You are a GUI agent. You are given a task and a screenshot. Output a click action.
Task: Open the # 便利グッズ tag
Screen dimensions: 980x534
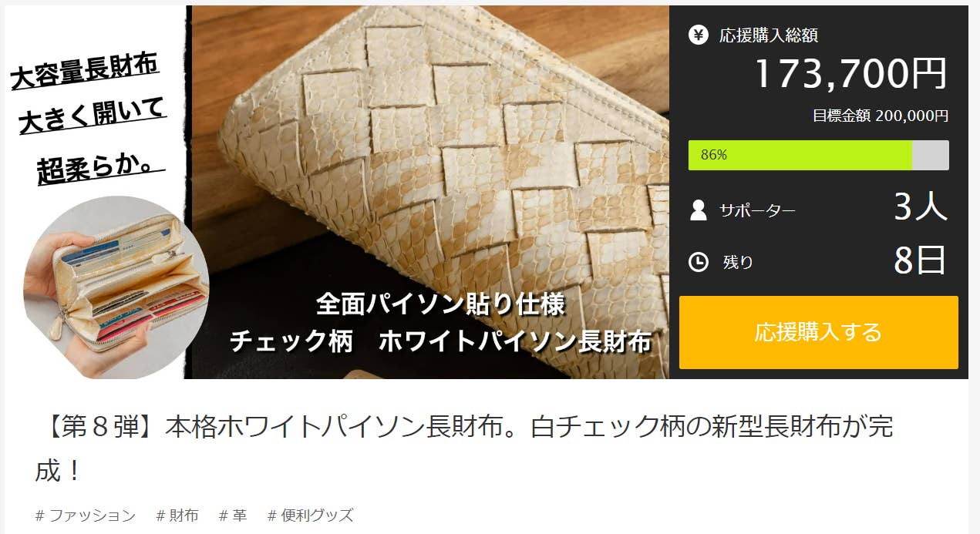[x=310, y=516]
